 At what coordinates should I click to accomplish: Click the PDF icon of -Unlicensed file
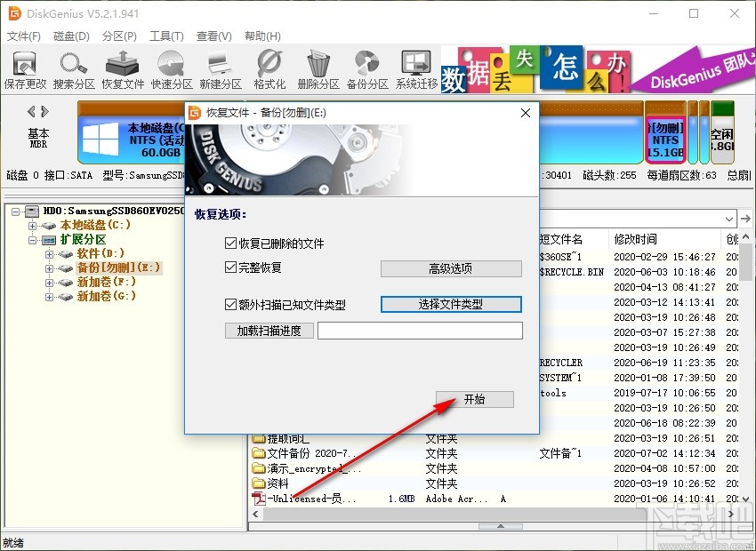coord(259,499)
